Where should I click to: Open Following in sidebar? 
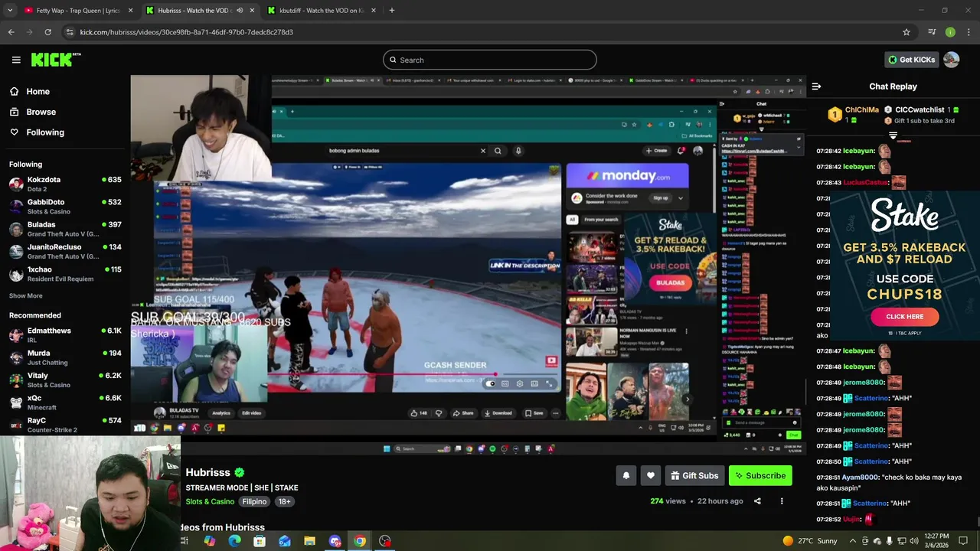(45, 132)
